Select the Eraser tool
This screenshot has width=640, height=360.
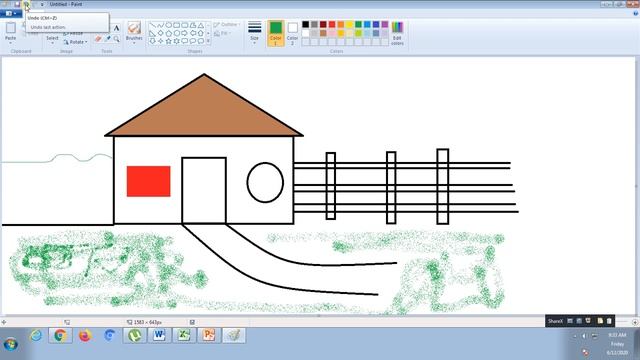[x=98, y=39]
